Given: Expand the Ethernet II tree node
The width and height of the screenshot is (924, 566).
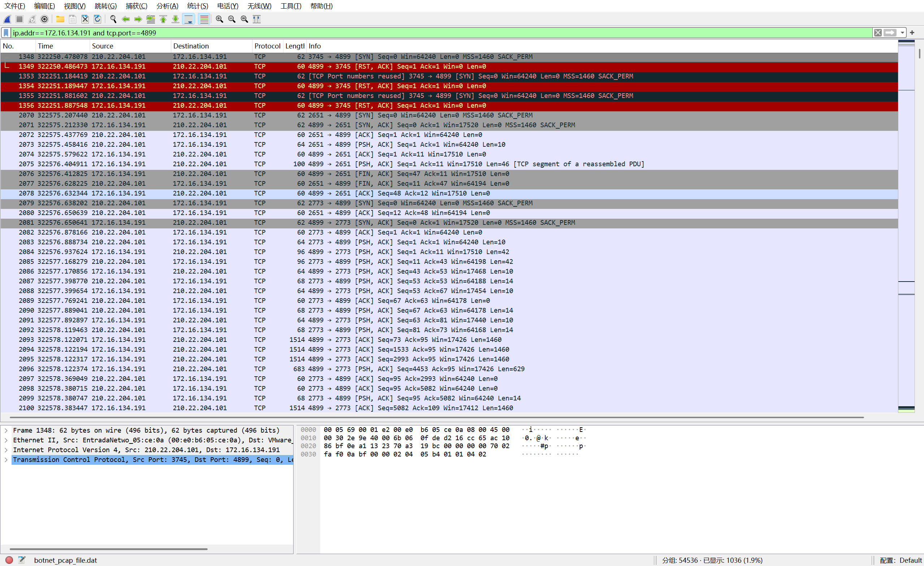Looking at the screenshot, I should [x=6, y=440].
